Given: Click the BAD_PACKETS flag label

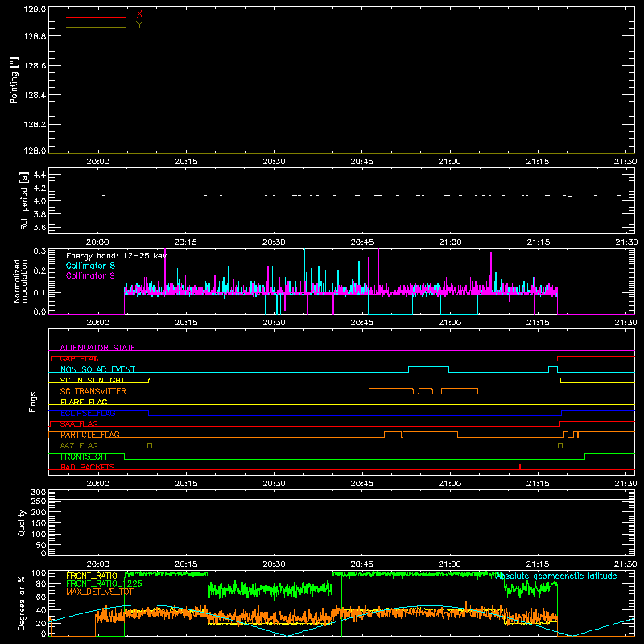Looking at the screenshot, I should [x=88, y=467].
